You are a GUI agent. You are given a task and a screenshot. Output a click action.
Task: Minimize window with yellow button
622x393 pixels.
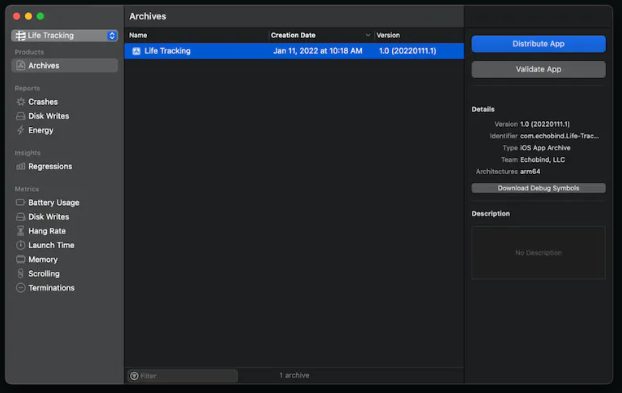tap(29, 16)
